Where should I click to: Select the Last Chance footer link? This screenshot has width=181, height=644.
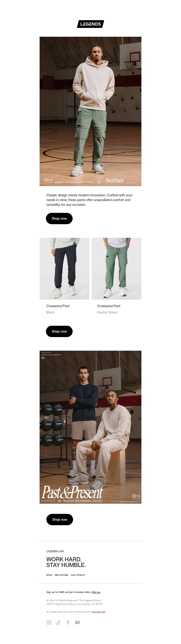pos(78,575)
